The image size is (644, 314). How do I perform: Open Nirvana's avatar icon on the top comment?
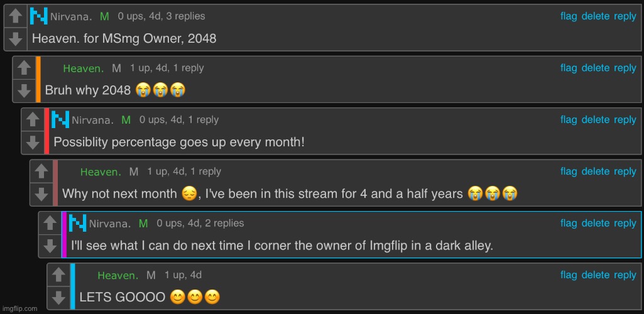pyautogui.click(x=39, y=16)
